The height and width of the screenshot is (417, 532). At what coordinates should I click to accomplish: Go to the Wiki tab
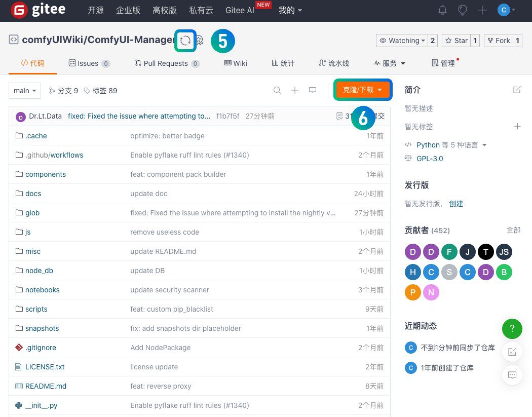(x=236, y=63)
